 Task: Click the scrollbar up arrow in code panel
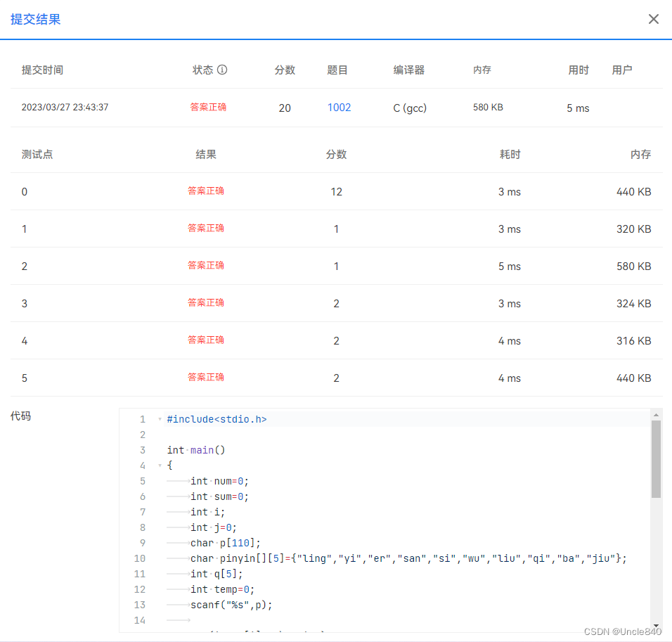pos(657,414)
